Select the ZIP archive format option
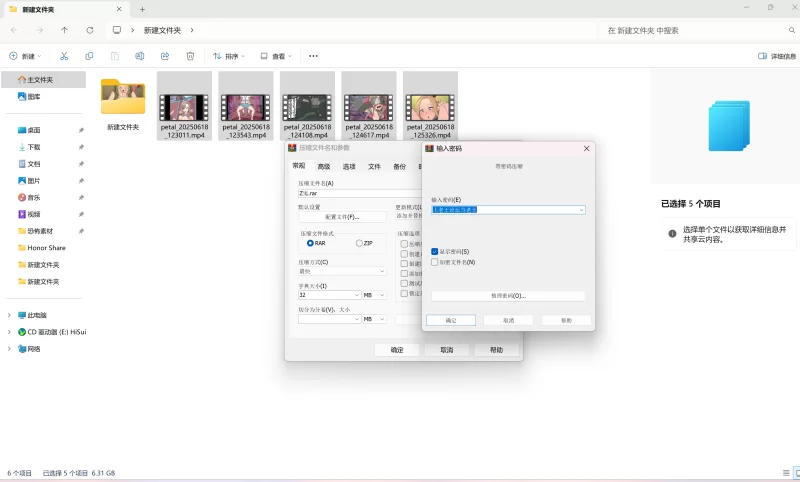 tap(359, 243)
